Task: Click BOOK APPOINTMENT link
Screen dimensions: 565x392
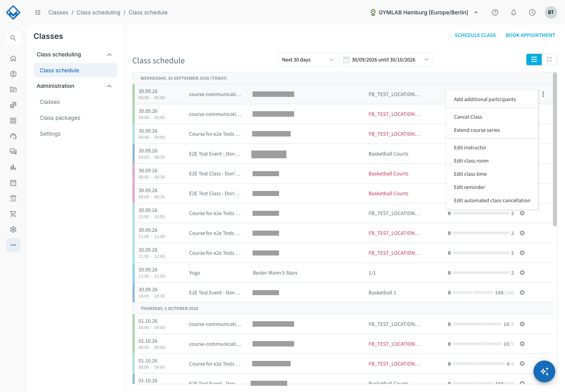Action: (530, 35)
